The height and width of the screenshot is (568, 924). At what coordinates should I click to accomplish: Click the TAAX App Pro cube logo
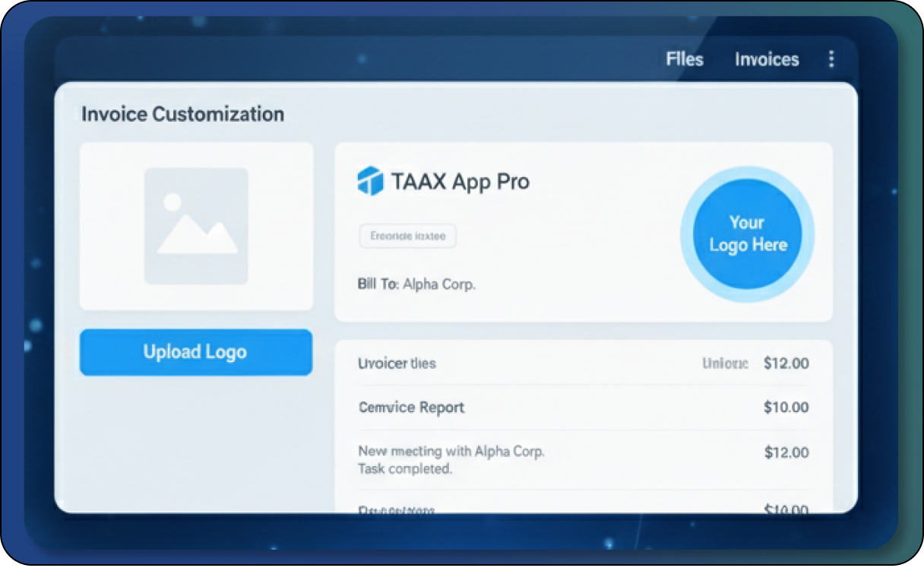[370, 182]
